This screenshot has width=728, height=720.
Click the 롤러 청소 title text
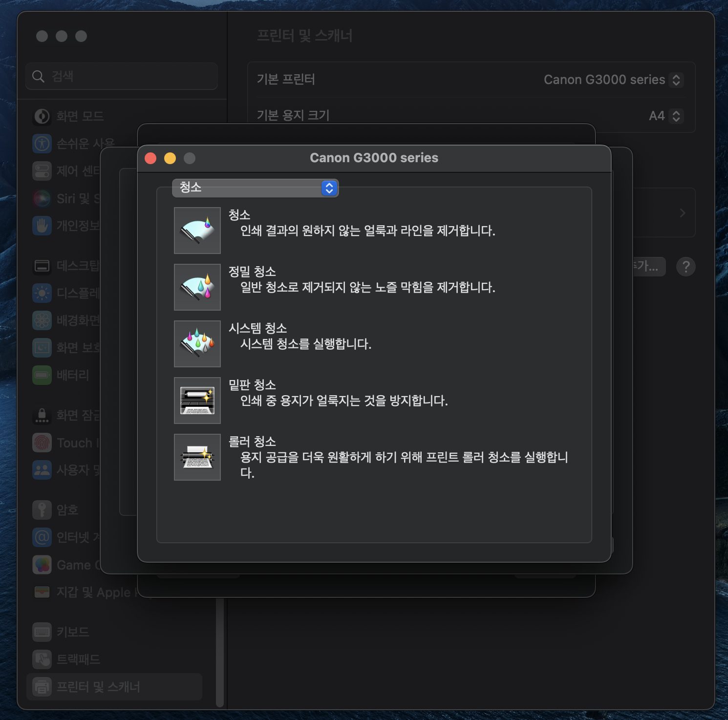coord(252,442)
